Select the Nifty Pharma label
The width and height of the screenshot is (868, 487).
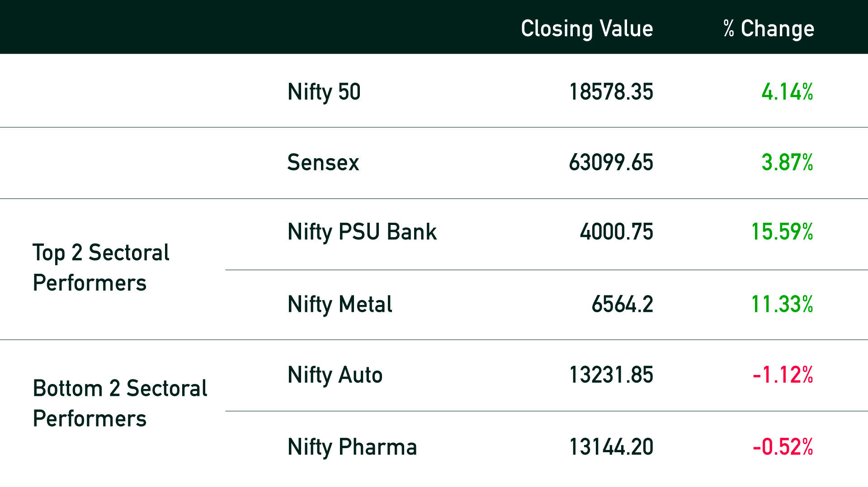pos(352,448)
